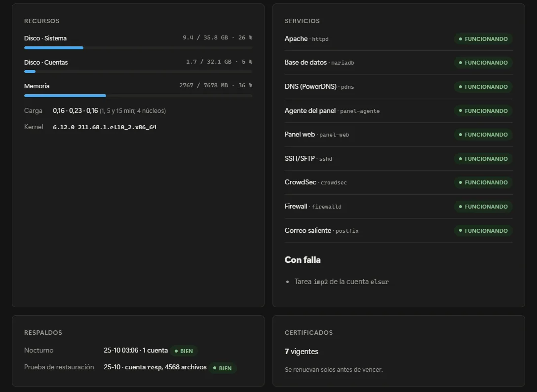
Task: Select the "Agente del panel · panel-agente" name
Action: tap(332, 111)
